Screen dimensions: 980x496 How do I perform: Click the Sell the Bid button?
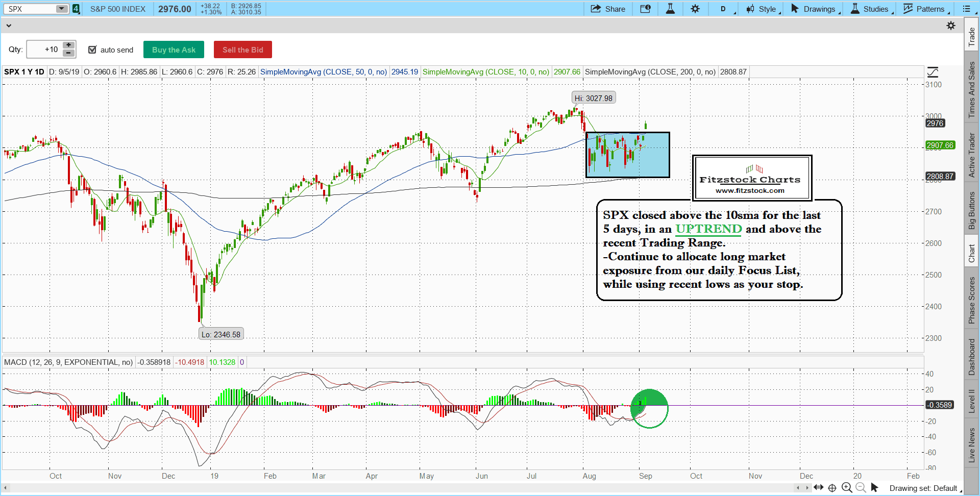click(242, 49)
